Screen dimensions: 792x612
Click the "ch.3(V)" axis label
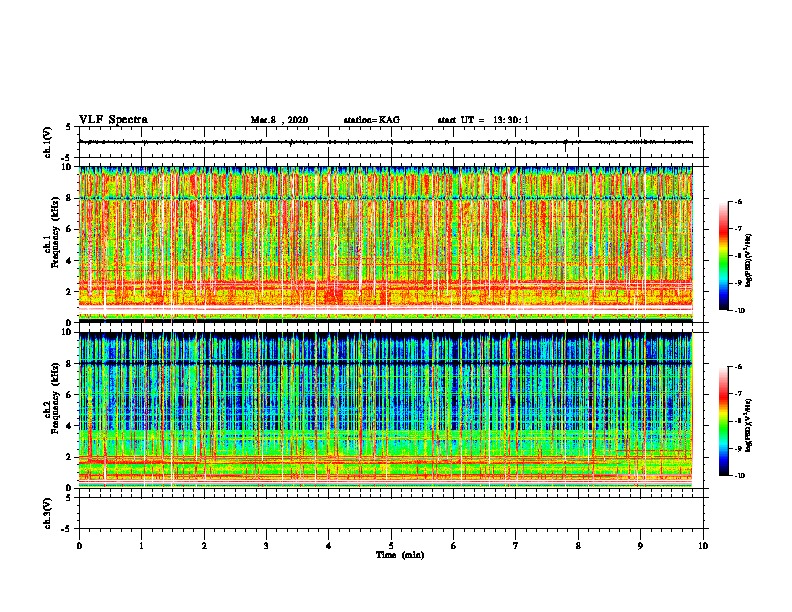click(48, 513)
